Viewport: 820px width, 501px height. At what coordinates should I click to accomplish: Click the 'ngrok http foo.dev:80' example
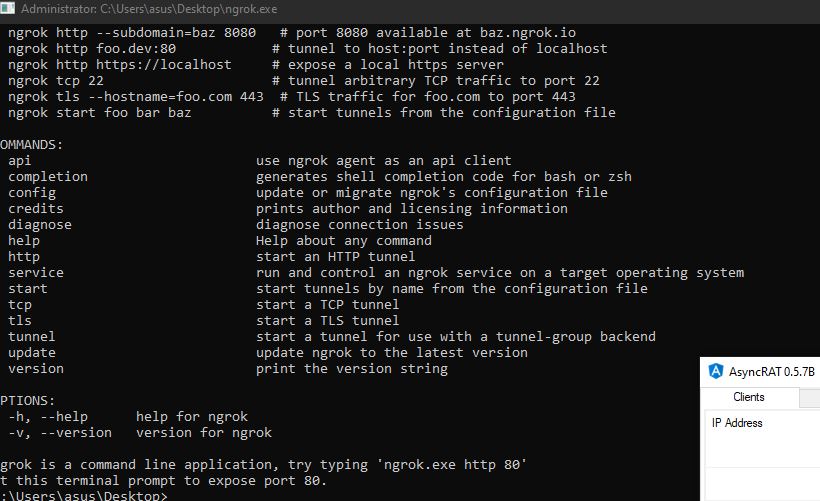tap(92, 49)
